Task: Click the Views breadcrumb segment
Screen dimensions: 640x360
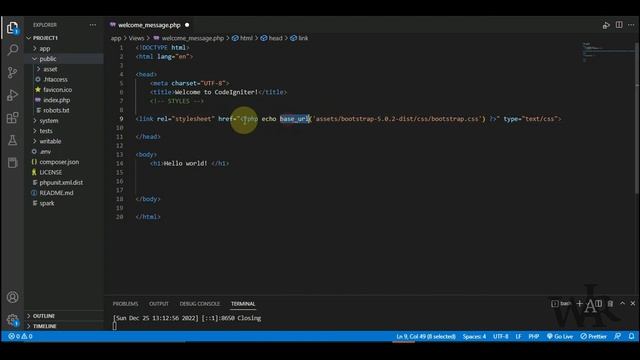Action: (x=136, y=38)
